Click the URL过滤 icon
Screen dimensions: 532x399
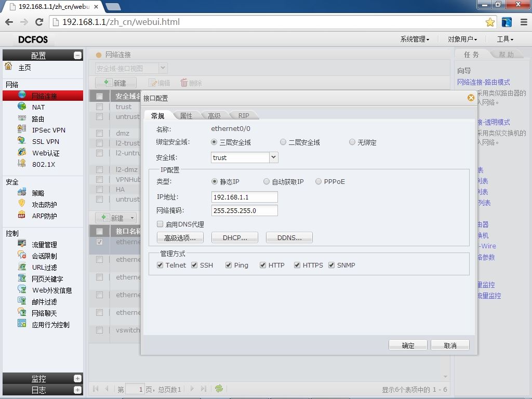(x=22, y=267)
